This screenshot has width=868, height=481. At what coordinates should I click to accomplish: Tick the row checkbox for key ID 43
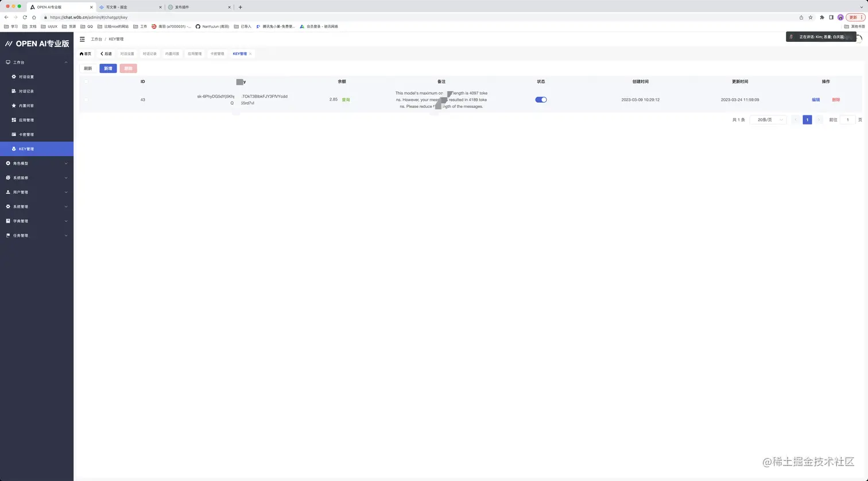pyautogui.click(x=86, y=99)
